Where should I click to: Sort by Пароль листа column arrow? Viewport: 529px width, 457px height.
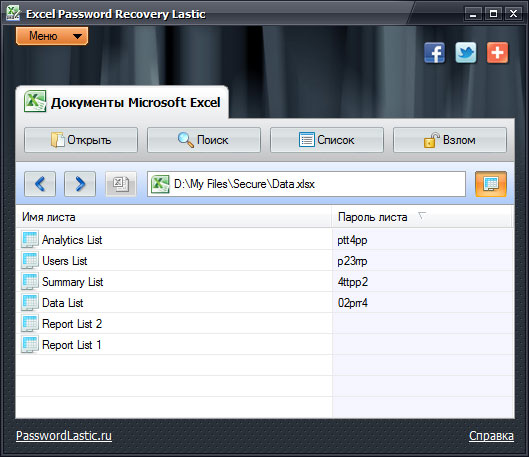pyautogui.click(x=422, y=216)
